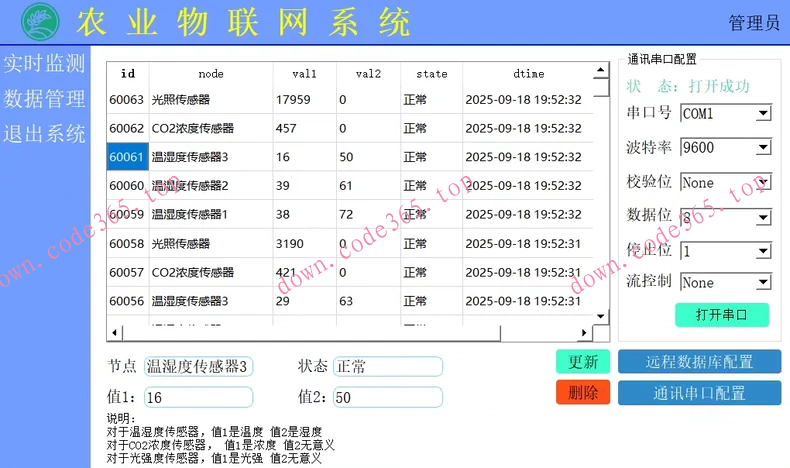This screenshot has height=468, width=790.
Task: Expand the 数据位 dropdown
Action: click(726, 217)
